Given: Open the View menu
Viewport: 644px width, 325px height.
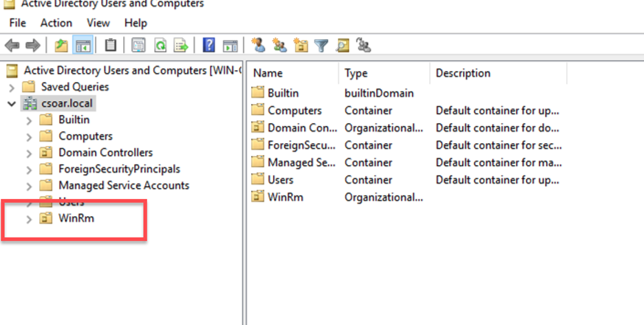Looking at the screenshot, I should click(98, 23).
